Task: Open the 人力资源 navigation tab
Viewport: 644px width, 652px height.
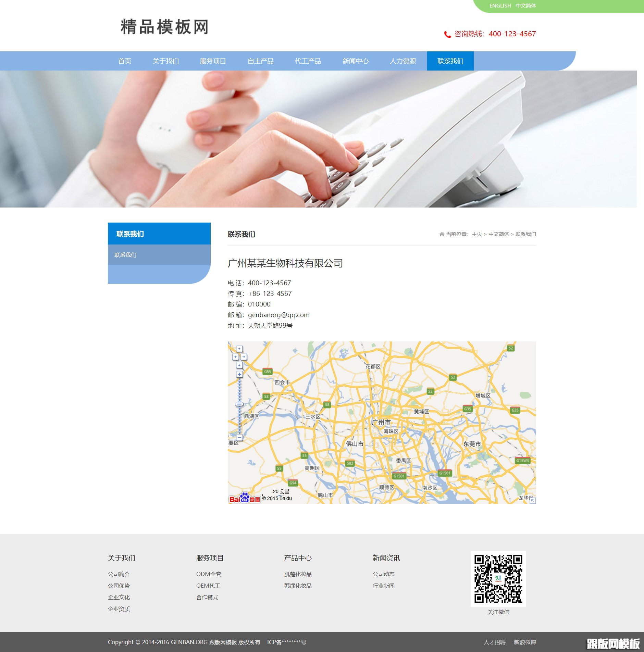Action: coord(403,61)
